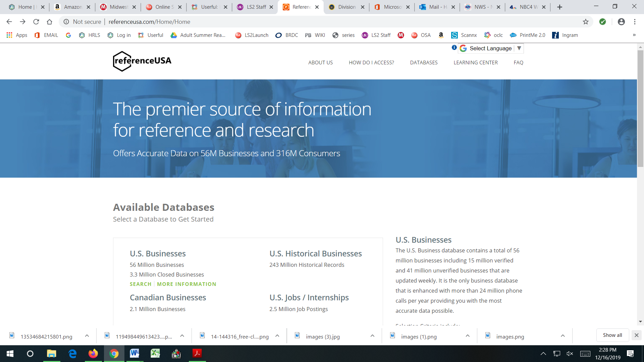The image size is (644, 362).
Task: Open the Chrome profile avatar icon
Action: (621, 22)
